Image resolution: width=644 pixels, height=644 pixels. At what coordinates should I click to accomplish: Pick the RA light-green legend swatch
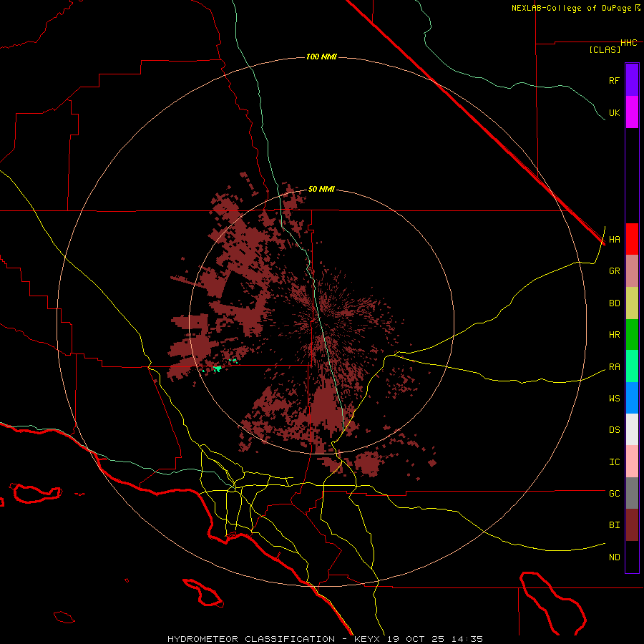tap(632, 366)
